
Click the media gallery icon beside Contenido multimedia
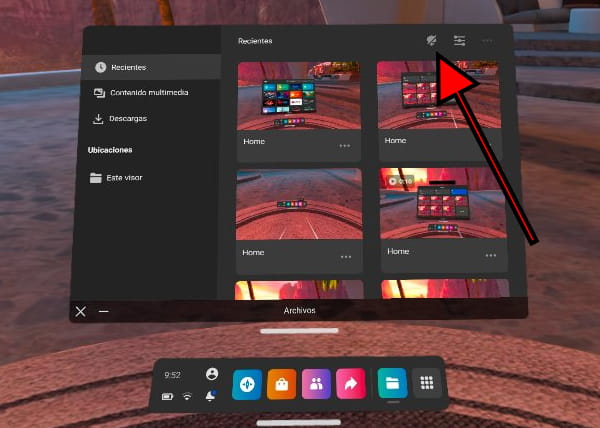[x=99, y=93]
